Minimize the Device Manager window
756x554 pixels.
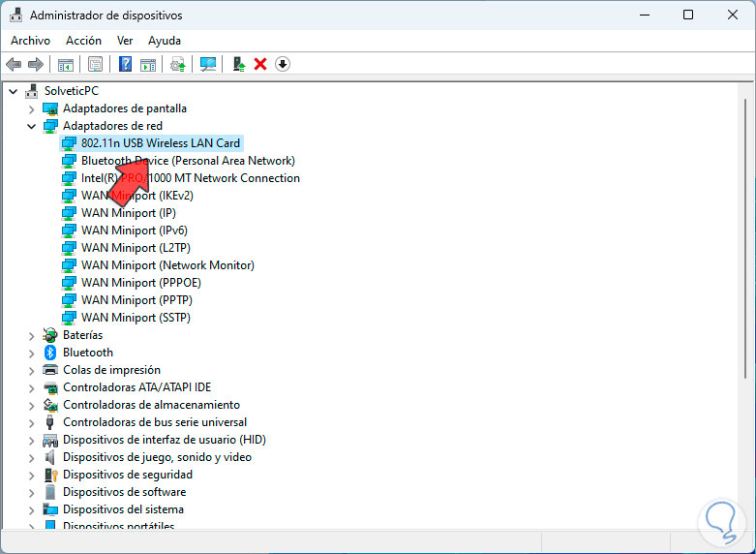(x=645, y=15)
